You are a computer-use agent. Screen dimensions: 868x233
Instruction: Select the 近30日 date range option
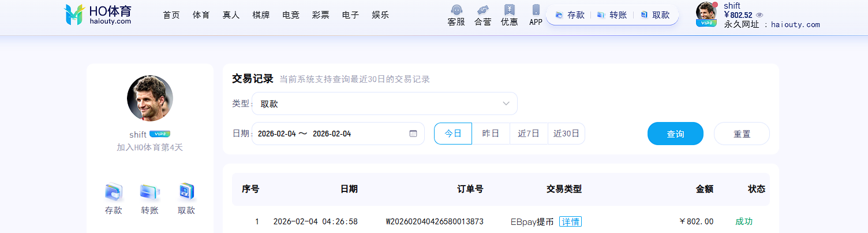click(x=566, y=134)
